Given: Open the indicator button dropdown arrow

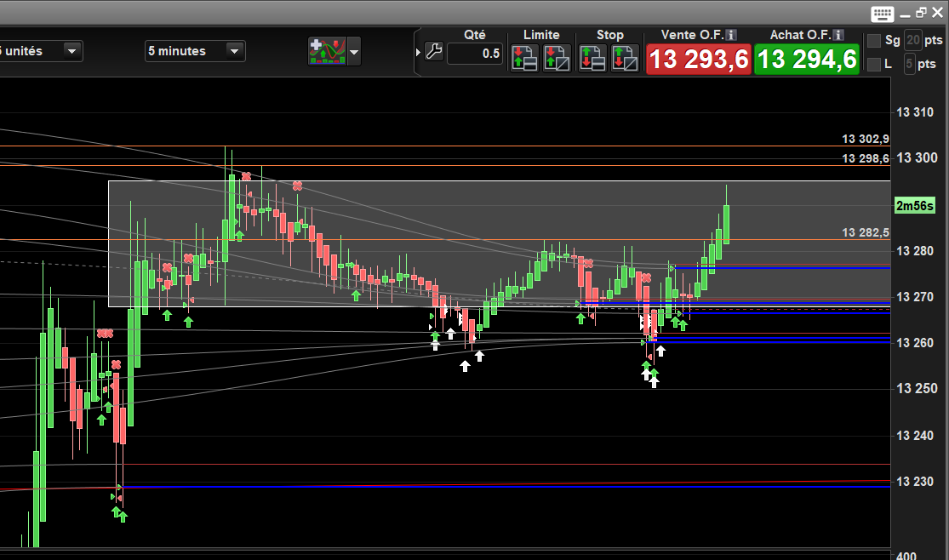Looking at the screenshot, I should click(354, 51).
